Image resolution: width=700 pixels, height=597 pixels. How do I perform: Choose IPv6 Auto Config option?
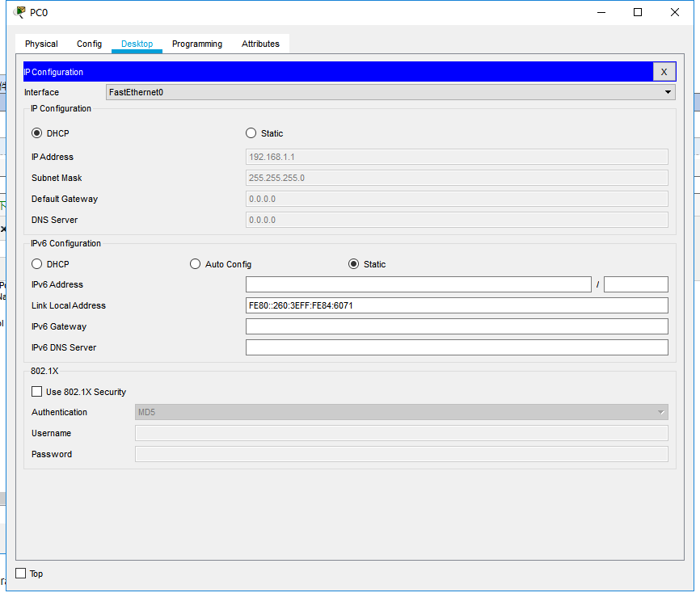click(195, 264)
